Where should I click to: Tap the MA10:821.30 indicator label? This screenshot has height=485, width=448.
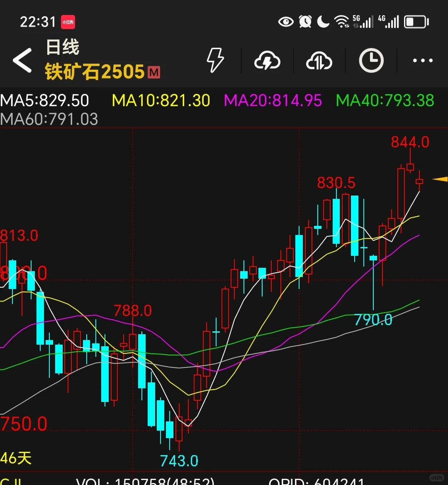[x=161, y=100]
